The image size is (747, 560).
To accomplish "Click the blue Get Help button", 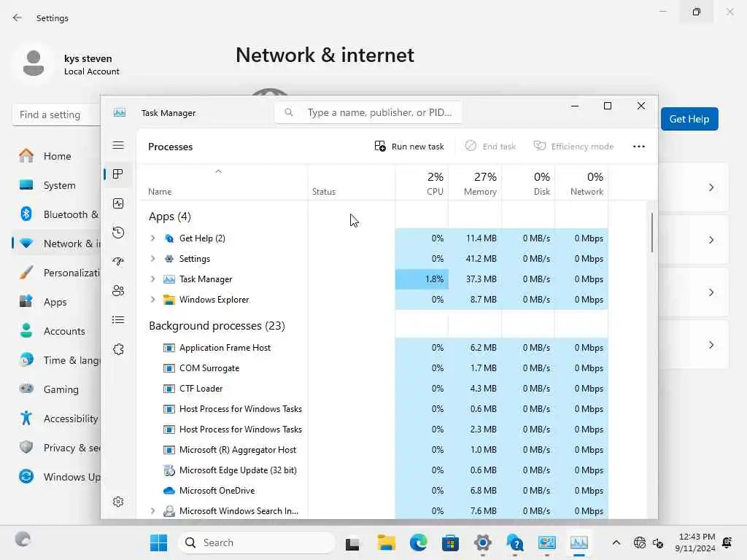I will [x=689, y=119].
